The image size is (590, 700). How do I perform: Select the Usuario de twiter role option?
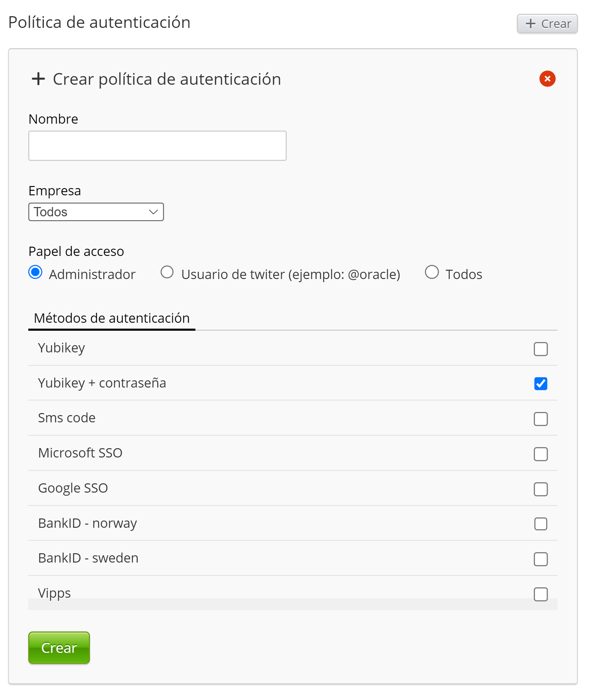[167, 272]
